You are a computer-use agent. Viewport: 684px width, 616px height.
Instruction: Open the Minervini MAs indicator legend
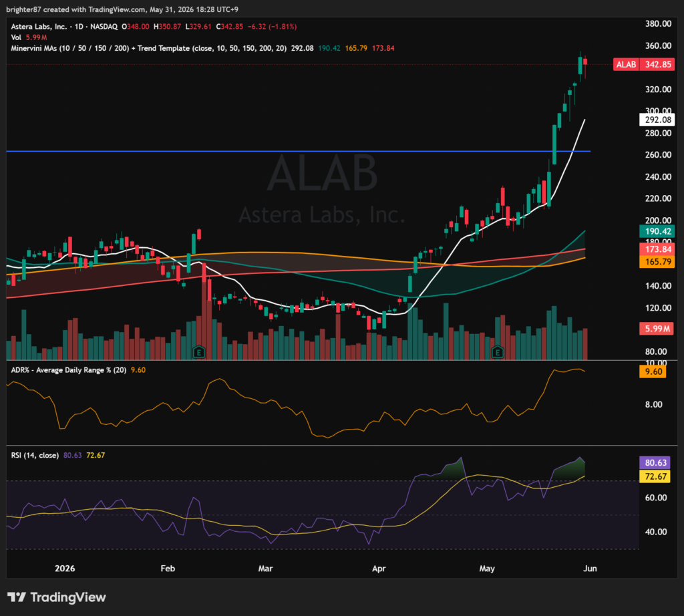[149, 48]
